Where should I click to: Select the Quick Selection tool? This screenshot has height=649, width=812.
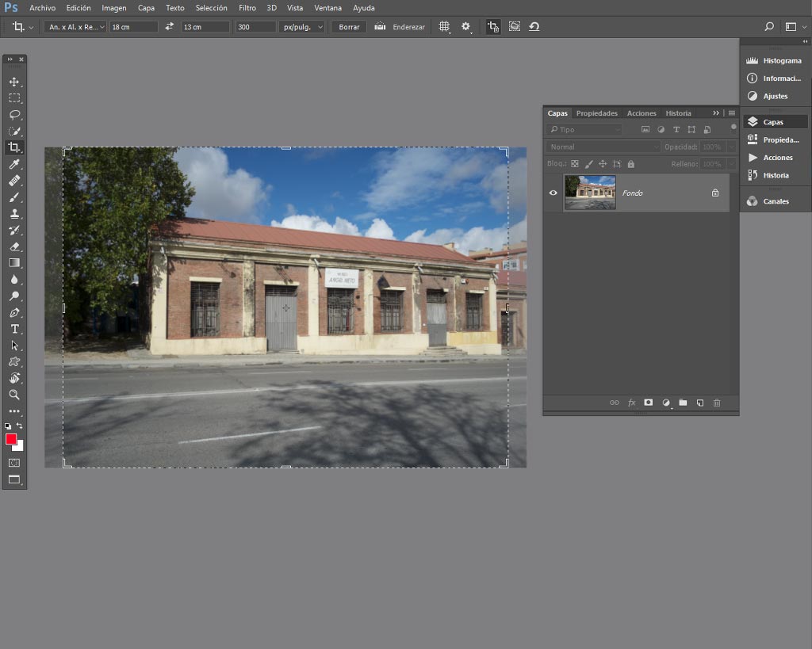(x=14, y=132)
